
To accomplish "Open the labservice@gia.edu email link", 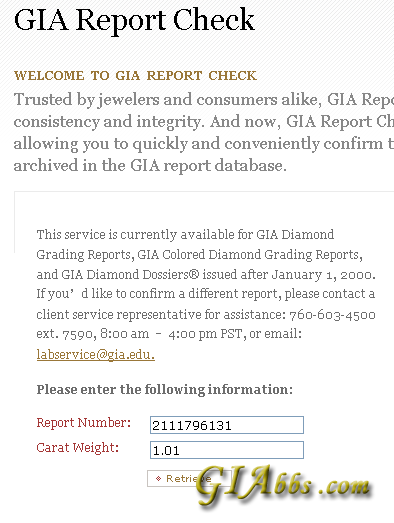I will (96, 354).
